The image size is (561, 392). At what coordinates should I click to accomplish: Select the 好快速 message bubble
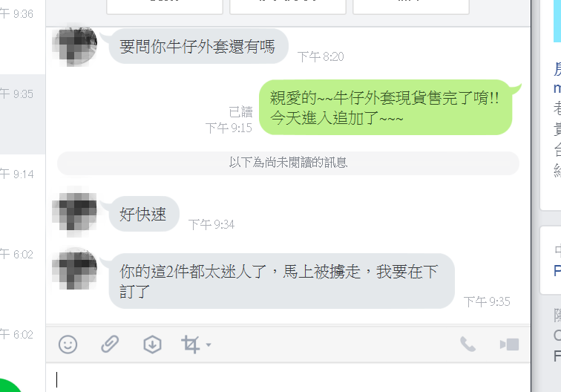(144, 214)
